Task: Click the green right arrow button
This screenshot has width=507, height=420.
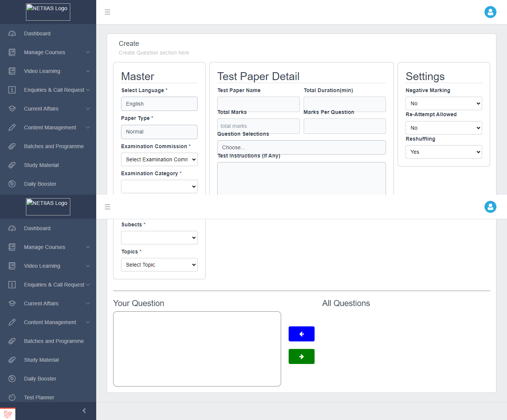Action: (x=301, y=356)
